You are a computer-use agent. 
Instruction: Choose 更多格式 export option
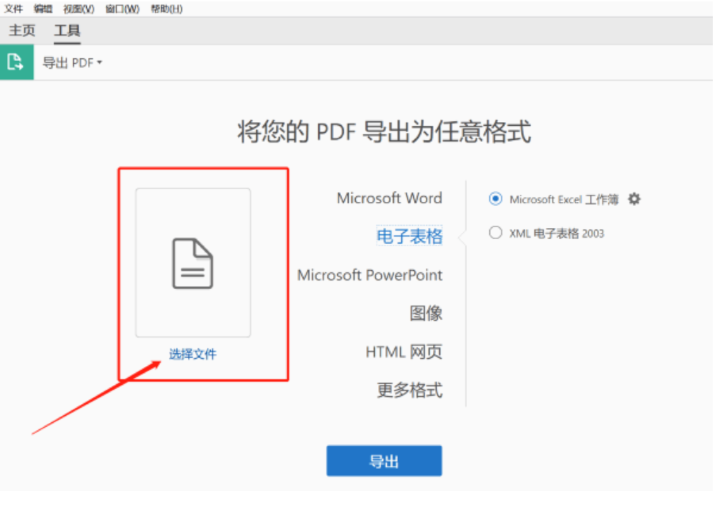(x=410, y=390)
